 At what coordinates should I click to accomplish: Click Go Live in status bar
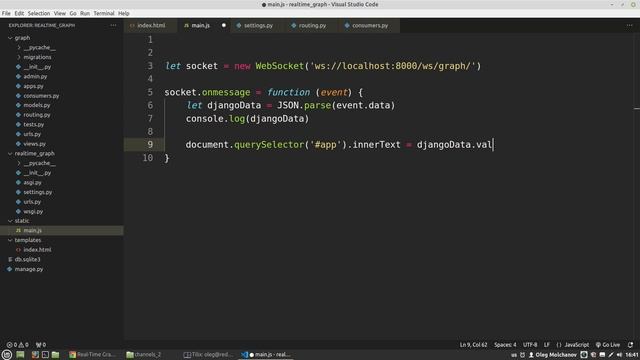click(x=608, y=345)
